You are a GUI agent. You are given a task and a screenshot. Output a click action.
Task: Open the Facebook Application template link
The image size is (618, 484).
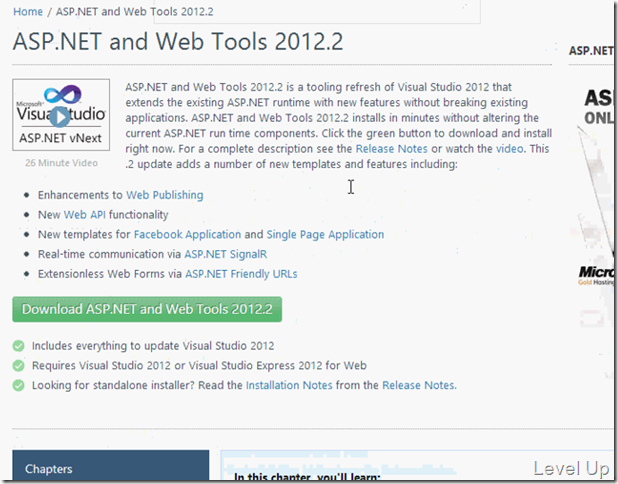187,234
